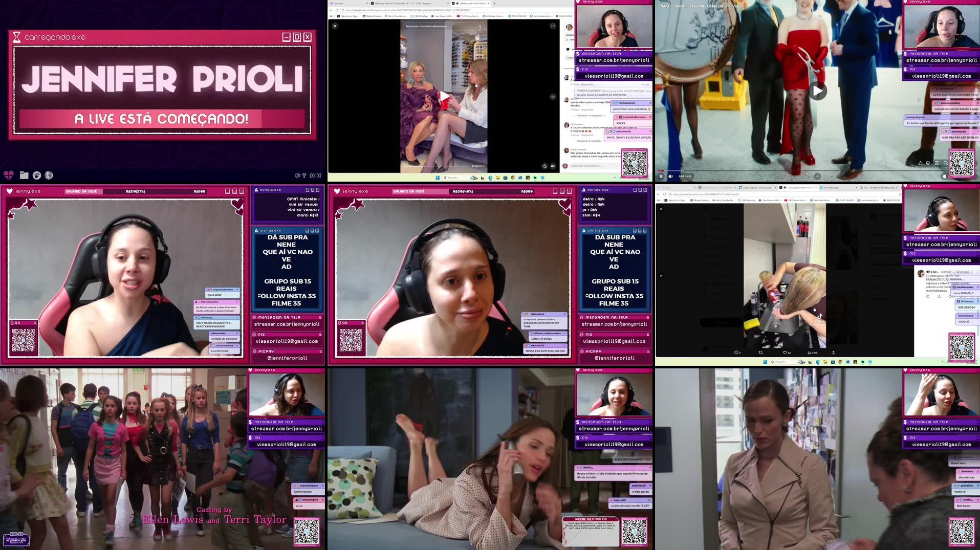Mute the CMAT video with the speaker icon
The height and width of the screenshot is (550, 980).
pyautogui.click(x=671, y=177)
